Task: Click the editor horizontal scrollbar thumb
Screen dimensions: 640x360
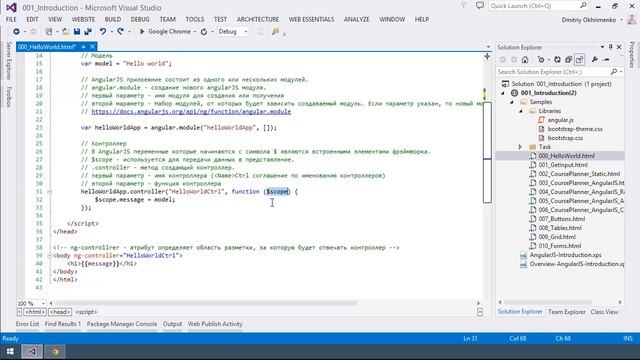Action: pos(206,303)
